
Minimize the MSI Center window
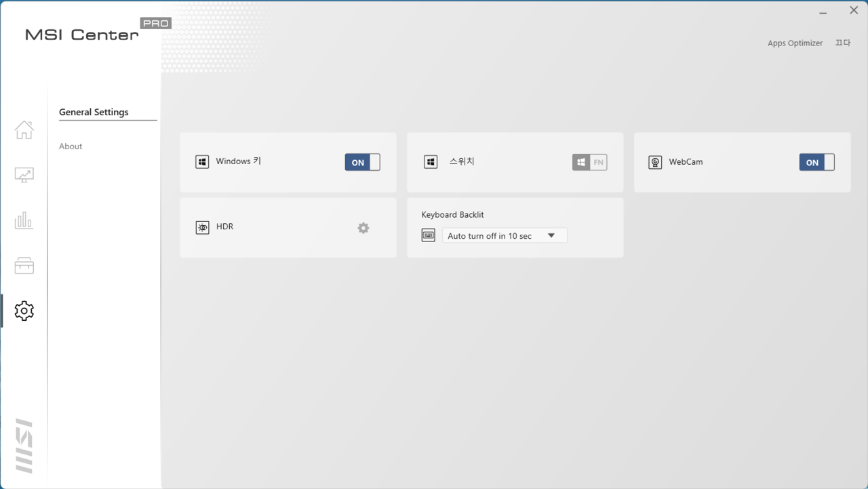pos(823,12)
